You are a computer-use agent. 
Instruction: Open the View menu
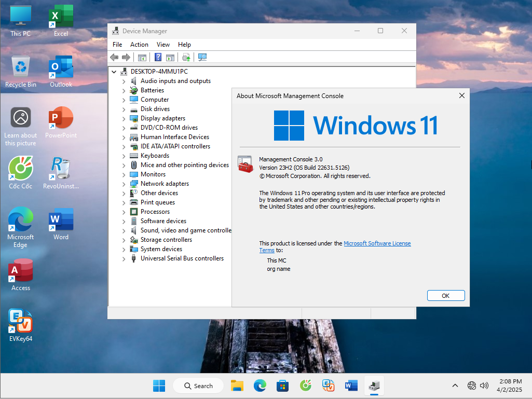click(163, 45)
